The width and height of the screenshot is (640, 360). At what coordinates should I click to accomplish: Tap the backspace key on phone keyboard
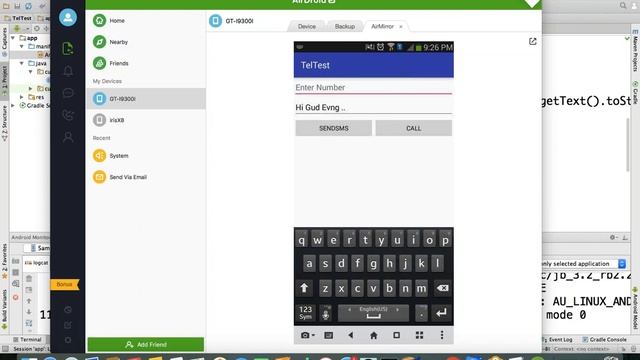coord(442,288)
